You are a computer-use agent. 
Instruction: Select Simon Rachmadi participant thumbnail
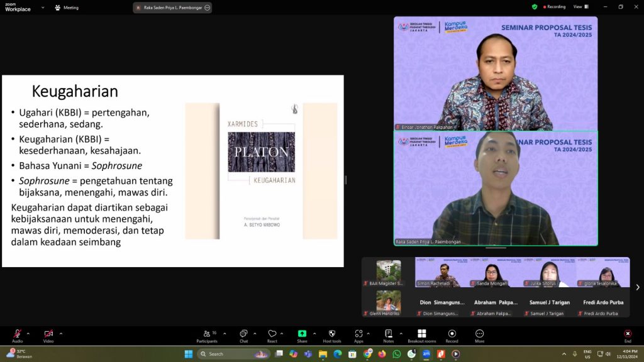pos(442,273)
